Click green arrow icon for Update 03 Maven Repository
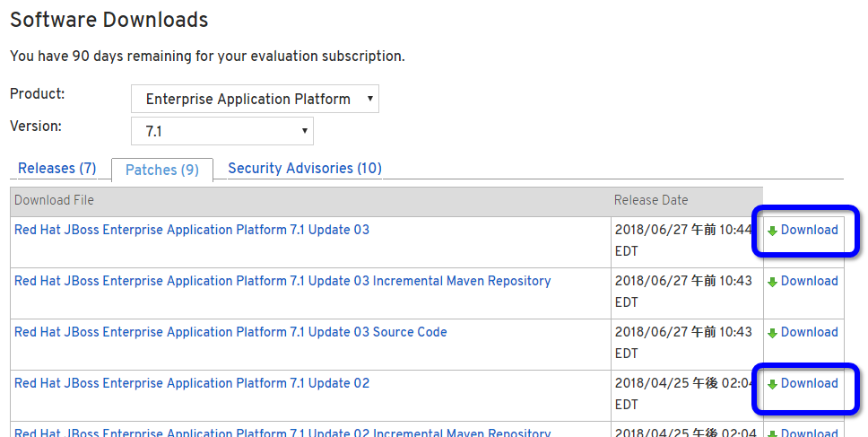Screen dimensions: 868x437 [772, 283]
